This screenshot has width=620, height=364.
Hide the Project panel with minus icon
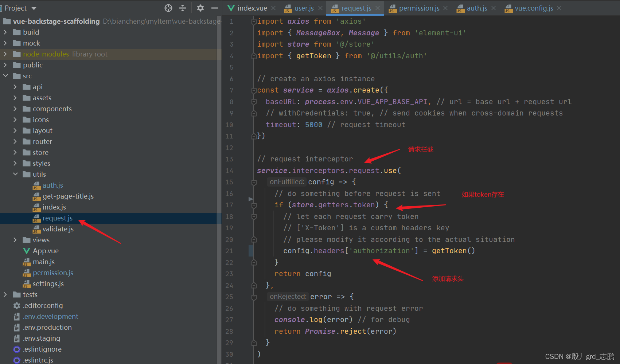(215, 8)
